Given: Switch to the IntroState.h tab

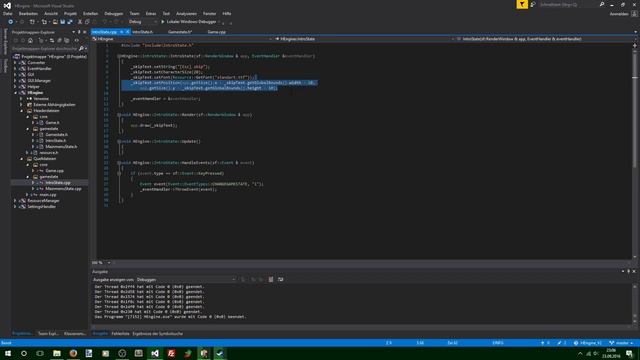Looking at the screenshot, I should (142, 32).
